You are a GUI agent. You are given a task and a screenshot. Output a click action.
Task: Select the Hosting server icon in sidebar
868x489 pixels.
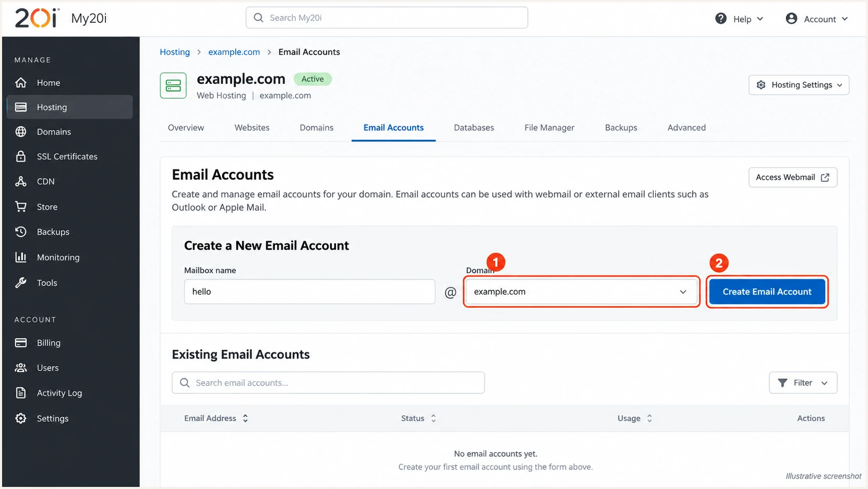point(21,107)
